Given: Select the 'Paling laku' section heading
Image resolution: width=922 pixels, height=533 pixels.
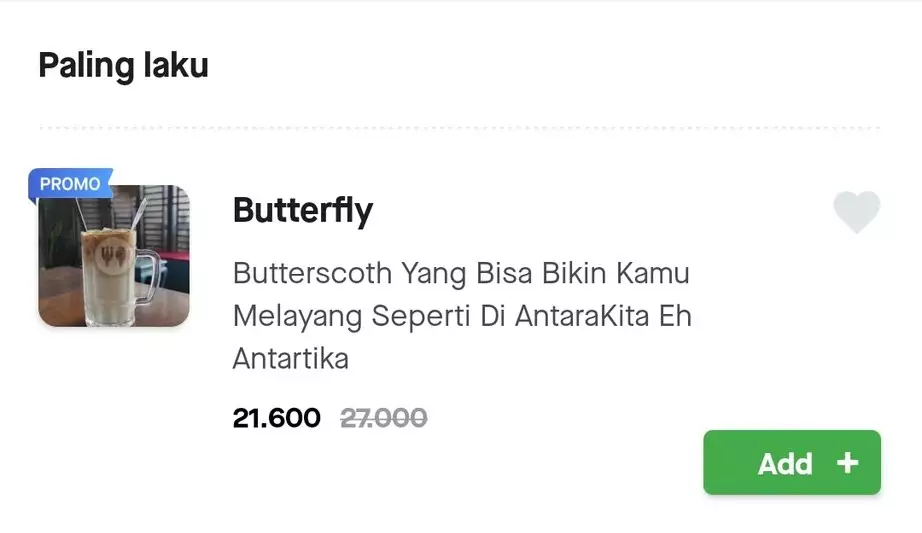Looking at the screenshot, I should tap(123, 66).
